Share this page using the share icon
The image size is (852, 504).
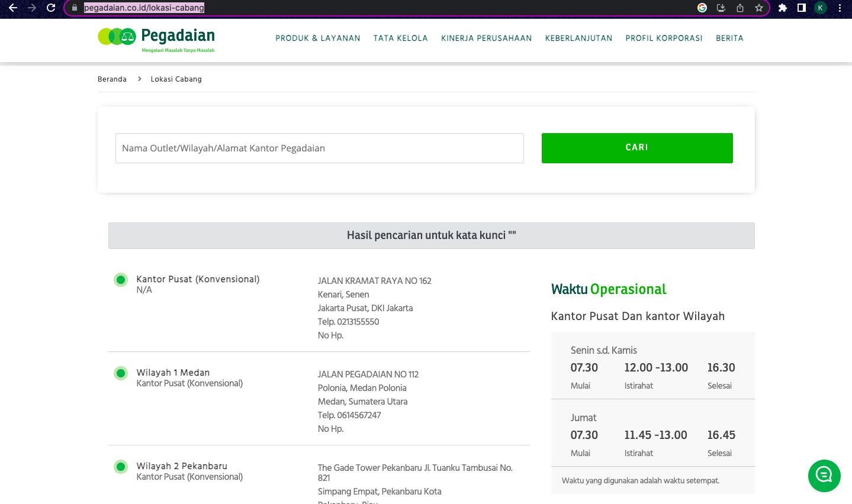740,8
